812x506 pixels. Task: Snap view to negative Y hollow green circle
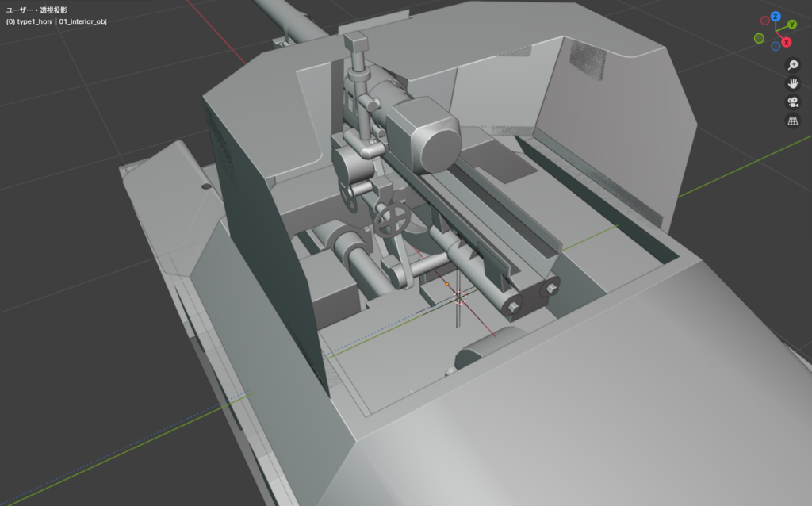[760, 38]
